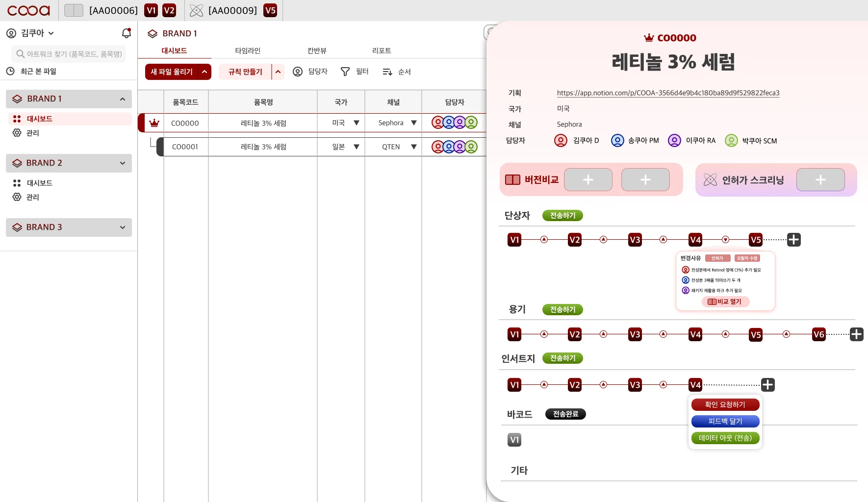Click the 확인 요청하기 button
868x502 pixels.
click(725, 404)
